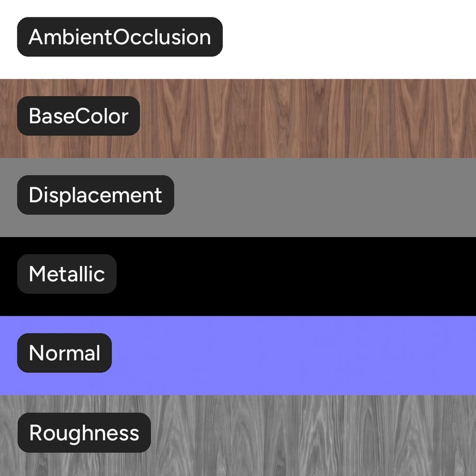Select the Roughness label badge
This screenshot has height=476, width=476.
tap(84, 432)
